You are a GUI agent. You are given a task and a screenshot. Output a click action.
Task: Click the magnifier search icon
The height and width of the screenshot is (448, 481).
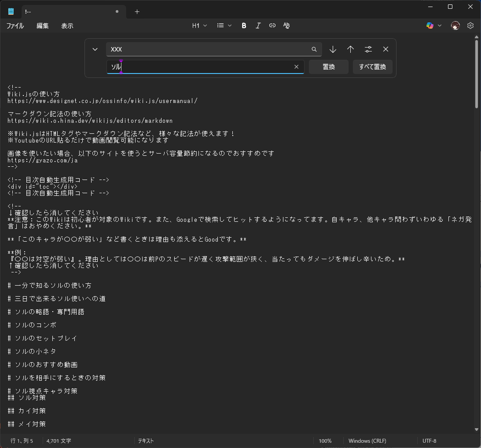(x=314, y=49)
